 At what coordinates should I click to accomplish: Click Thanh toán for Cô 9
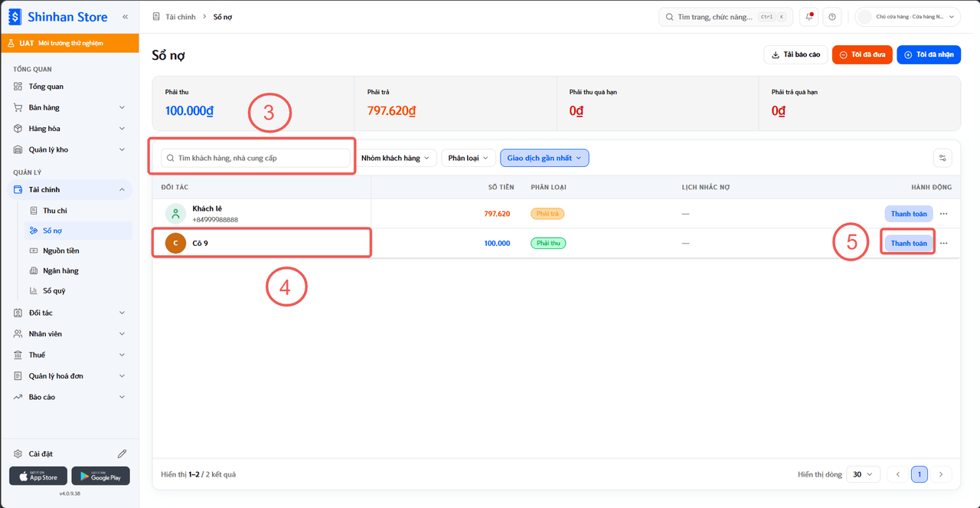pyautogui.click(x=909, y=244)
